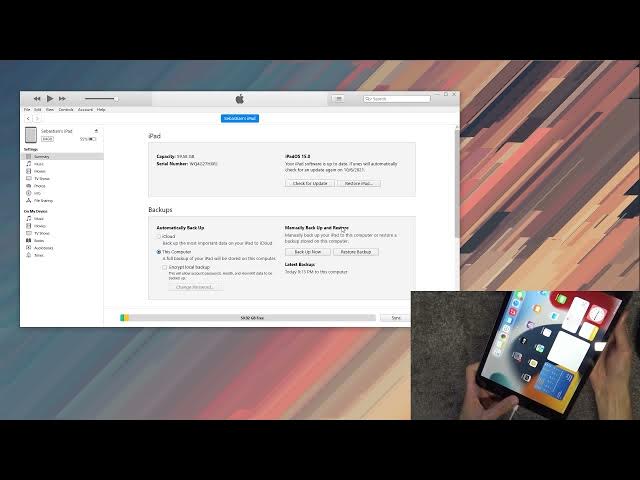Viewport: 640px width, 480px height.
Task: Click the Apple logo in iTunes header
Action: (x=240, y=99)
